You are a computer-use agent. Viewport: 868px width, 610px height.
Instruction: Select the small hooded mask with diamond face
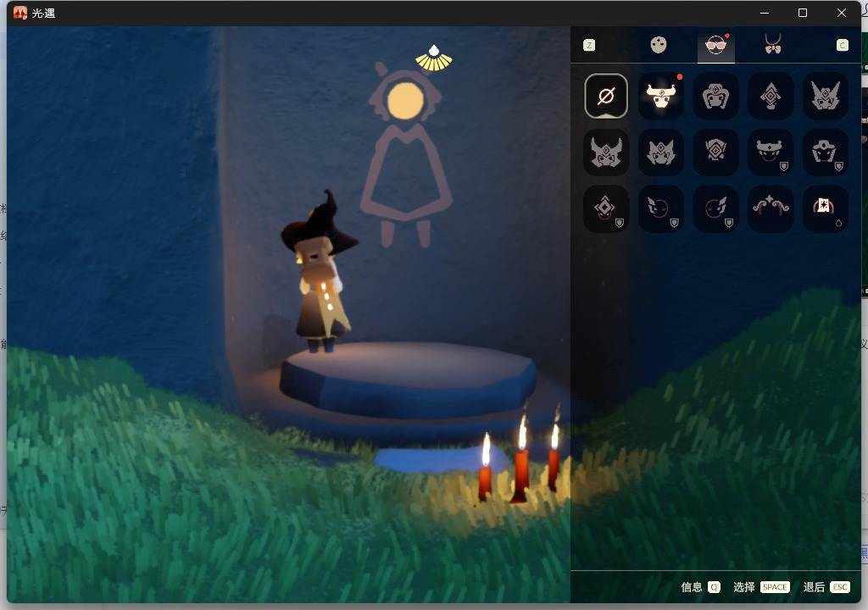[x=715, y=152]
